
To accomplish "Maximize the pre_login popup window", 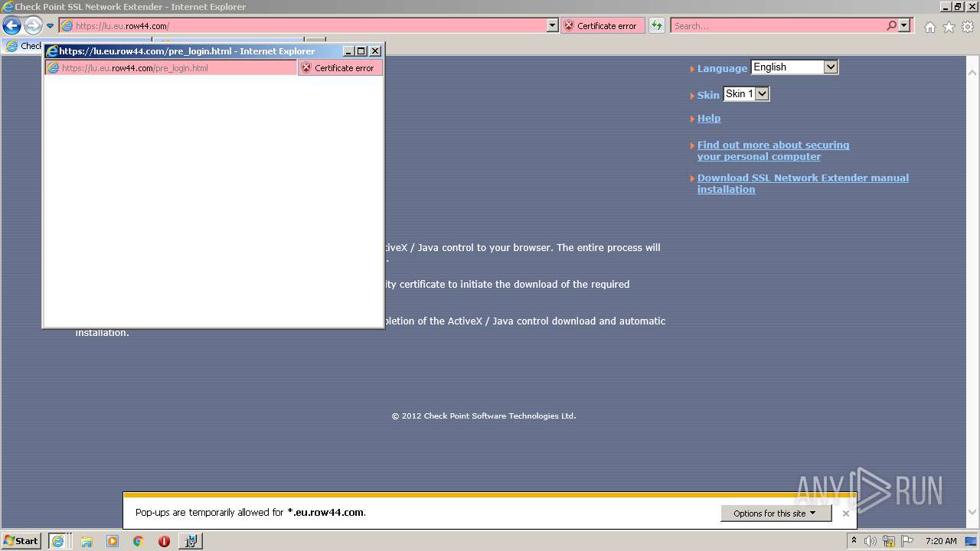I will 361,51.
